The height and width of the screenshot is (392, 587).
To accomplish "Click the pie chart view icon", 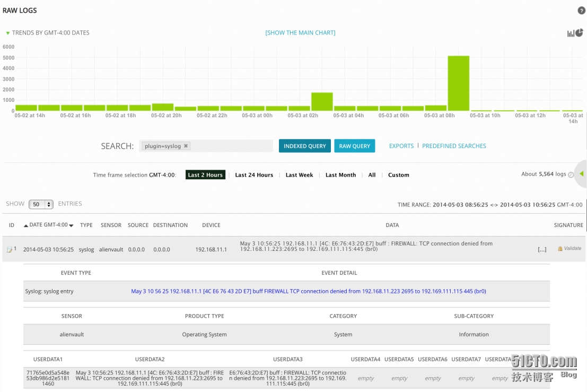I will (579, 32).
